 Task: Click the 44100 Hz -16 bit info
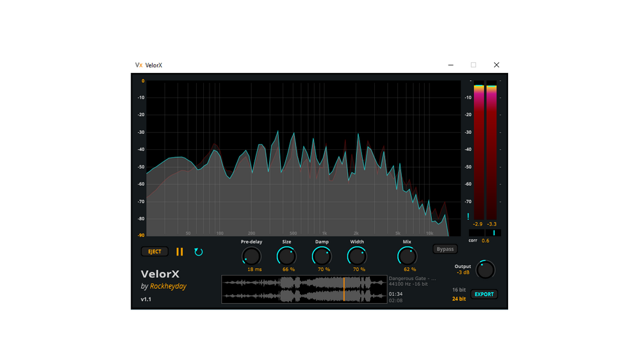[x=408, y=284]
